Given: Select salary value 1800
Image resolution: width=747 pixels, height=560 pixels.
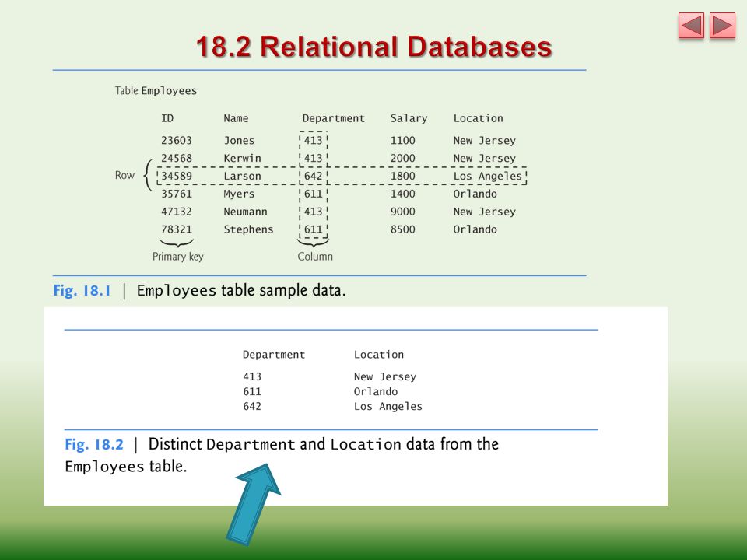Looking at the screenshot, I should point(402,177).
